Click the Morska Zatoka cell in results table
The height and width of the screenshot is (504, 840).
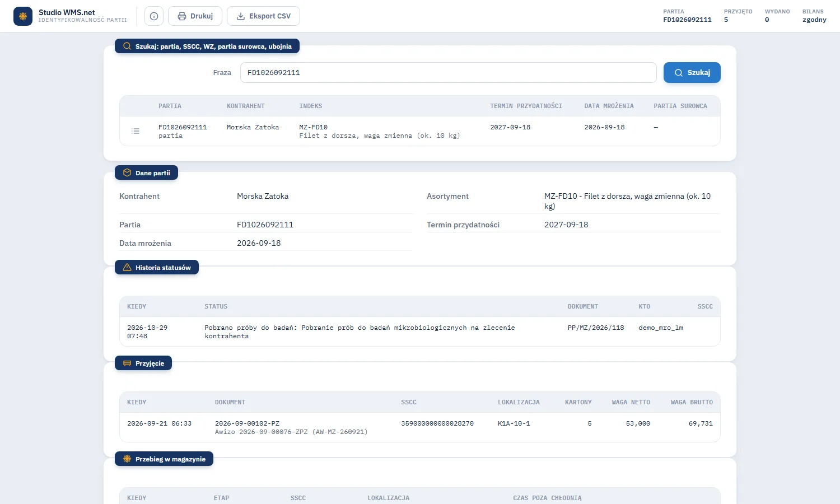pos(253,127)
